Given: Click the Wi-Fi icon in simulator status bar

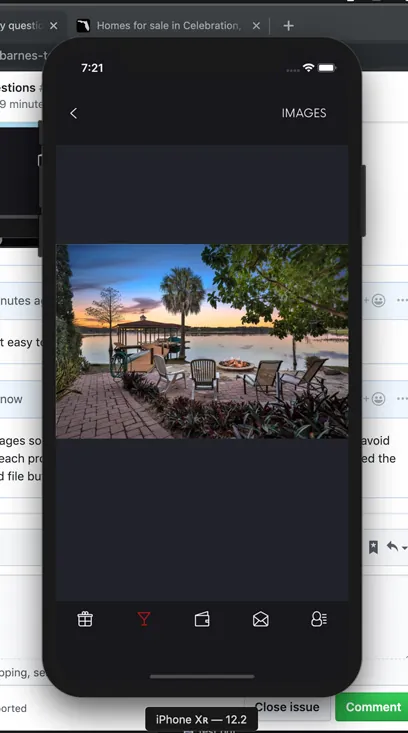Looking at the screenshot, I should (308, 68).
